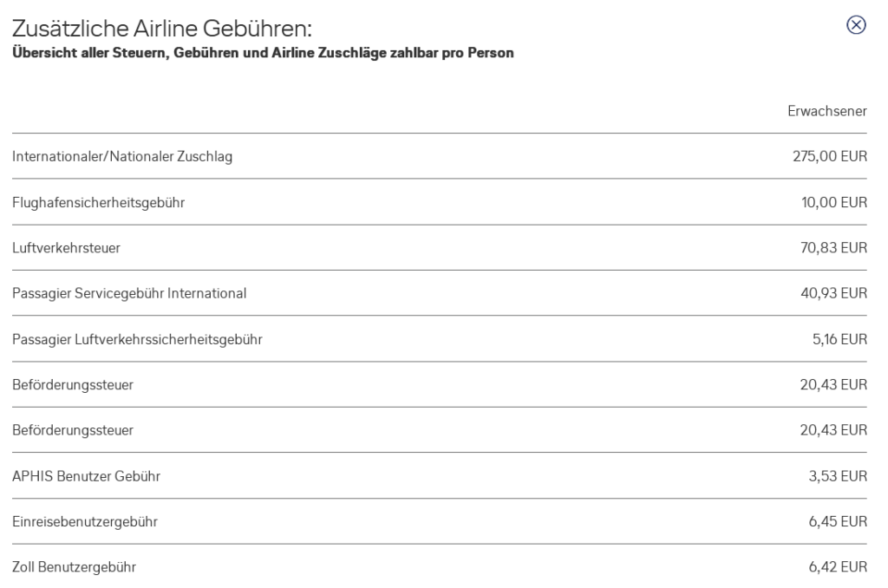The image size is (888, 588).
Task: Click the 3,53 EUR amount
Action: 836,476
